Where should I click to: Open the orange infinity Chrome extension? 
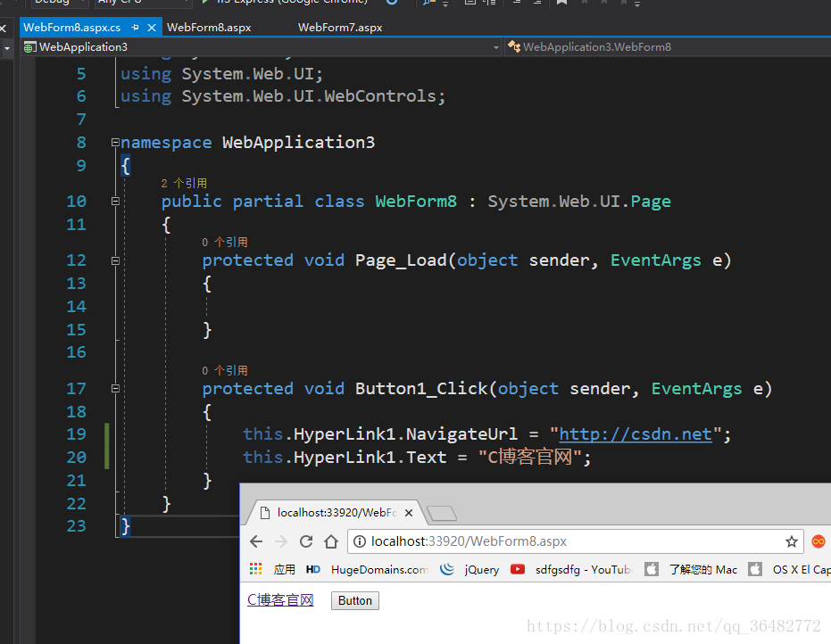click(x=819, y=541)
